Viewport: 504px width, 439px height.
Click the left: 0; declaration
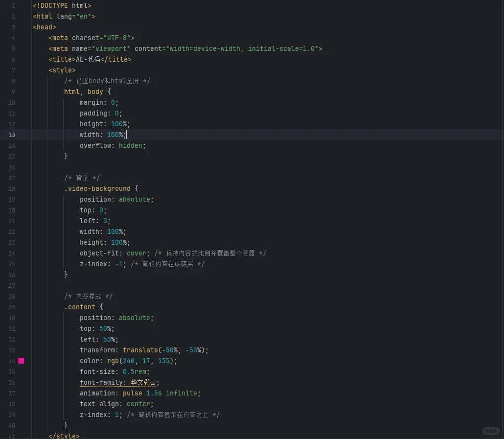(95, 221)
